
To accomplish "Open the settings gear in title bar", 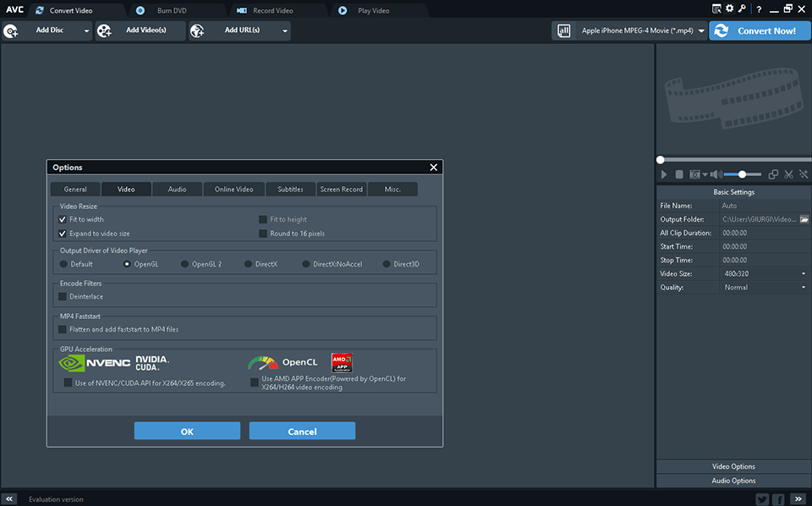I will (729, 9).
